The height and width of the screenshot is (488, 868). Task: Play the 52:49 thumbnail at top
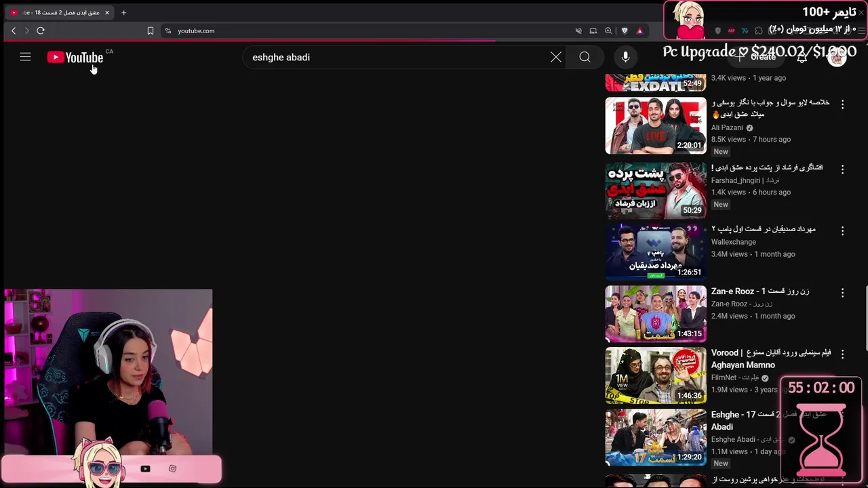656,82
